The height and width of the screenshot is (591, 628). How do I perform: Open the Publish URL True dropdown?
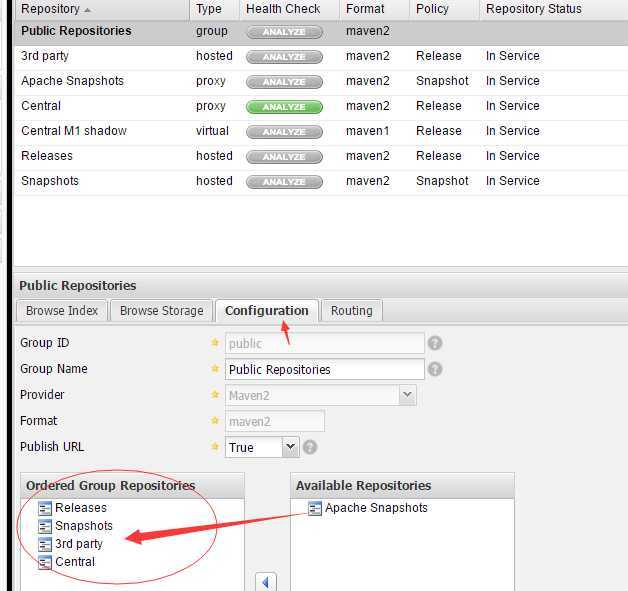(x=290, y=447)
